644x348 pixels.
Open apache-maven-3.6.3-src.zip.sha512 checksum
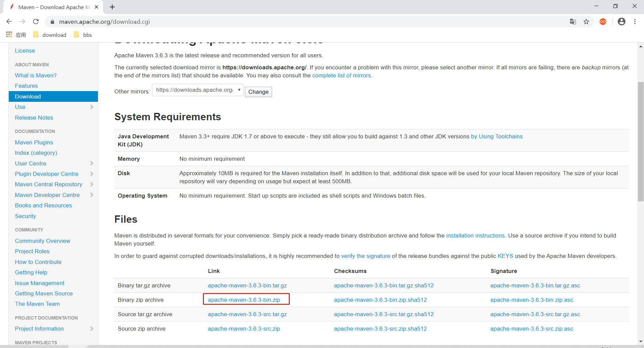pyautogui.click(x=380, y=329)
